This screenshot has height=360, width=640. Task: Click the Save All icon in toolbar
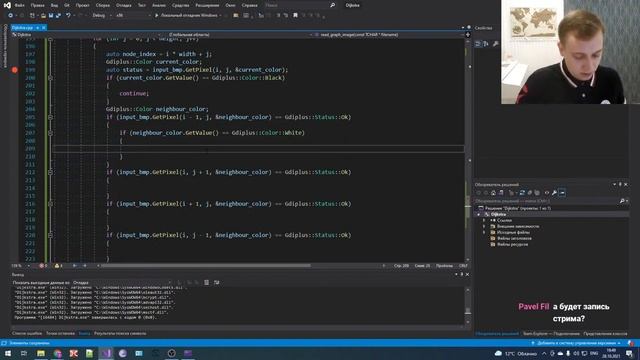click(58, 16)
